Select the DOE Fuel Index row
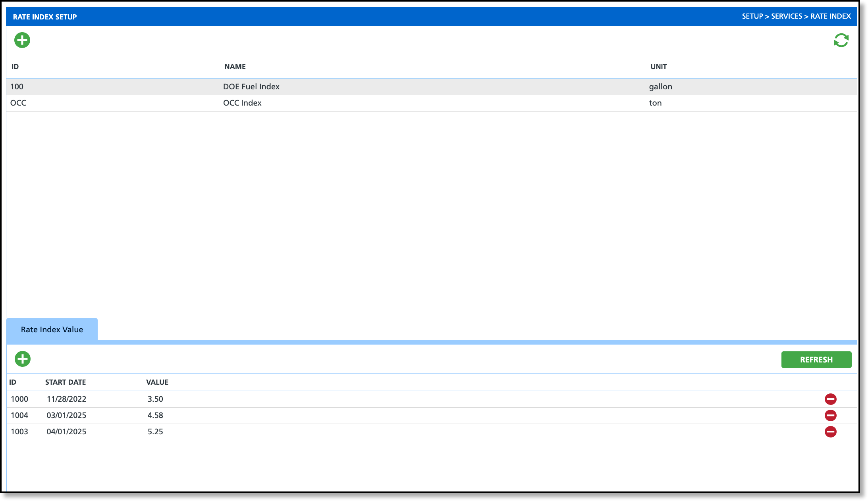Image resolution: width=868 pixels, height=501 pixels. click(251, 87)
